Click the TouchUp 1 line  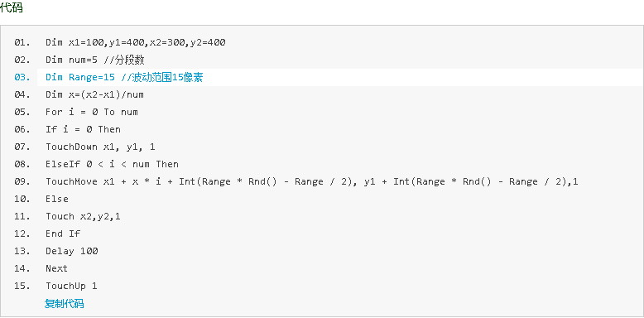coord(71,286)
